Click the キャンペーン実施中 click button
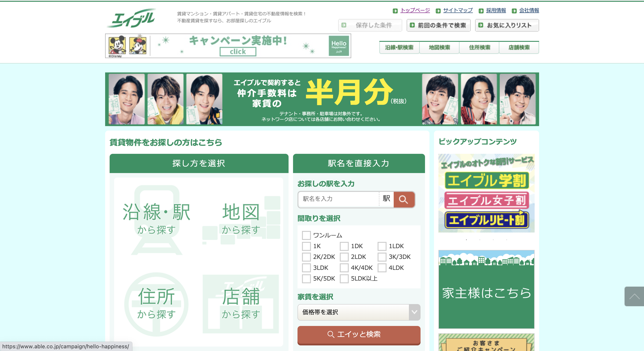This screenshot has width=644, height=351. tap(238, 52)
